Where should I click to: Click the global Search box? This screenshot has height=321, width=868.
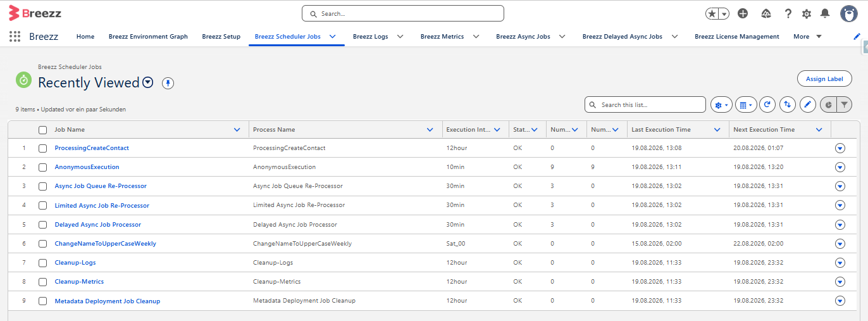[x=403, y=13]
